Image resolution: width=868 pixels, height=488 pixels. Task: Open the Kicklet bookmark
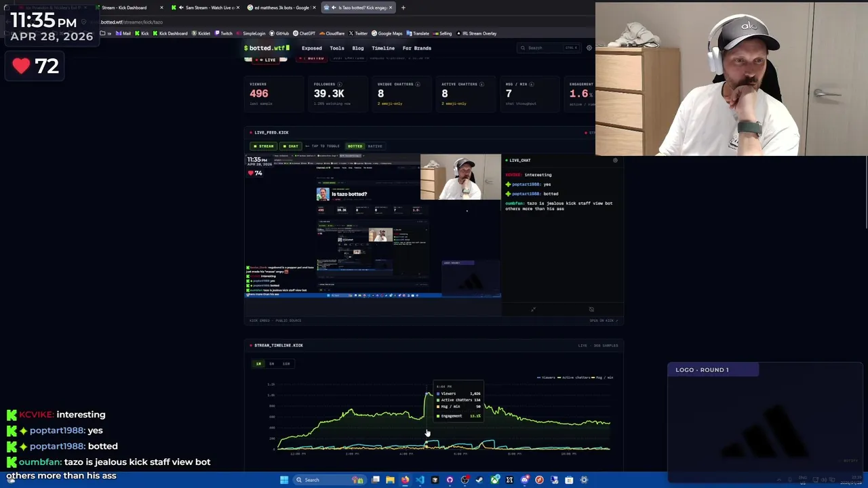click(x=201, y=33)
